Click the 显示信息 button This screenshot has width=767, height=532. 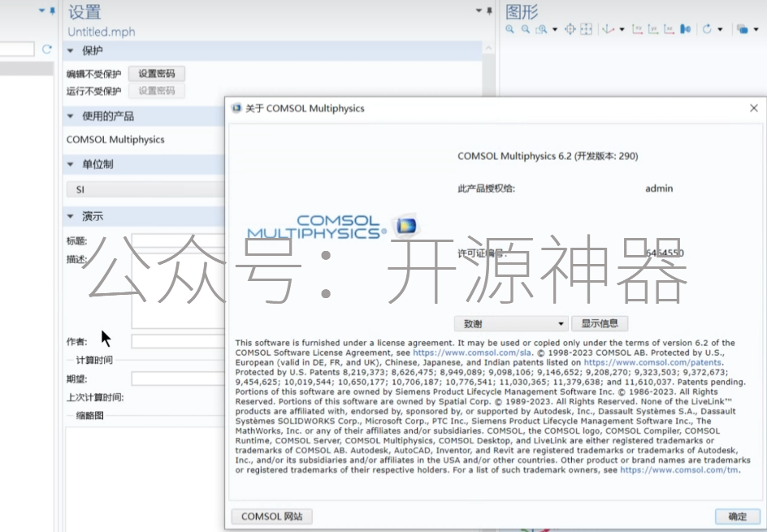tap(600, 323)
